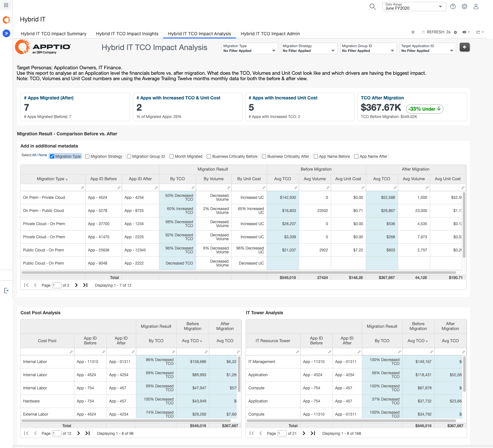Enable the Migration Strategy checkbox
493x448 pixels.
(x=88, y=156)
